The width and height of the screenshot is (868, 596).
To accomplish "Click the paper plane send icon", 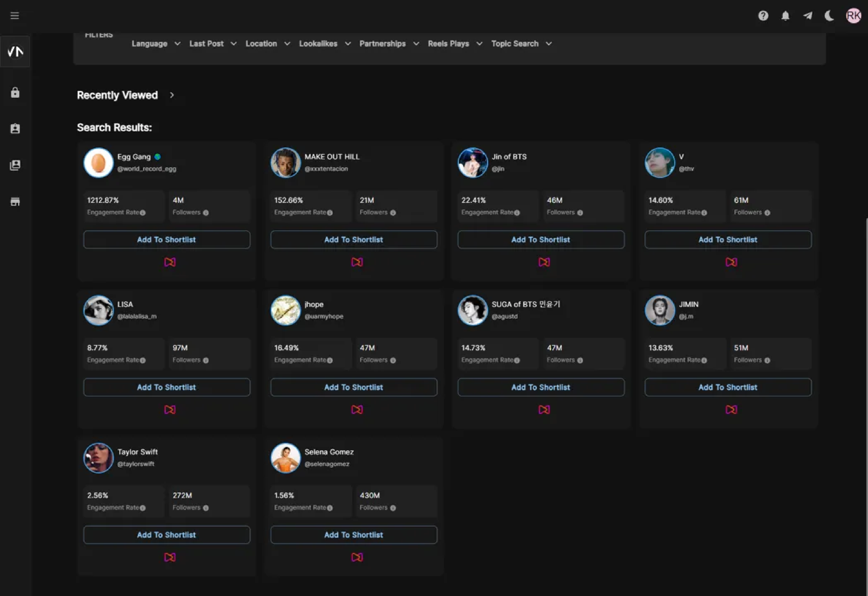I will [x=807, y=16].
